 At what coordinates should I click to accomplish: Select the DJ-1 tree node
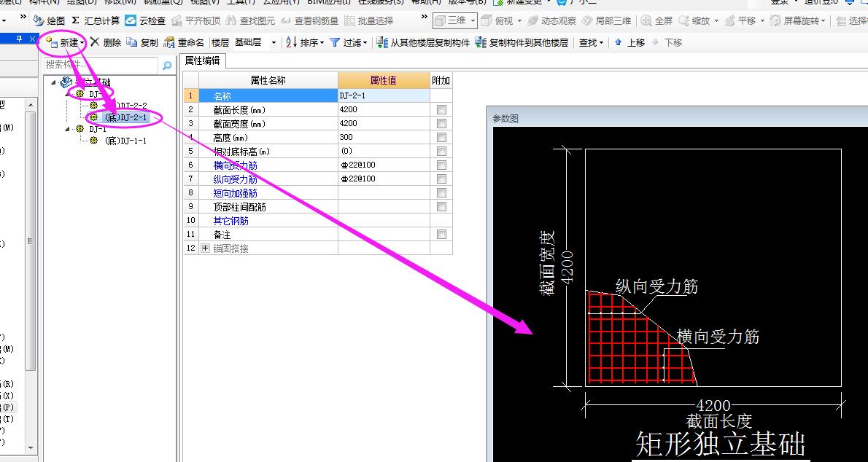point(98,129)
